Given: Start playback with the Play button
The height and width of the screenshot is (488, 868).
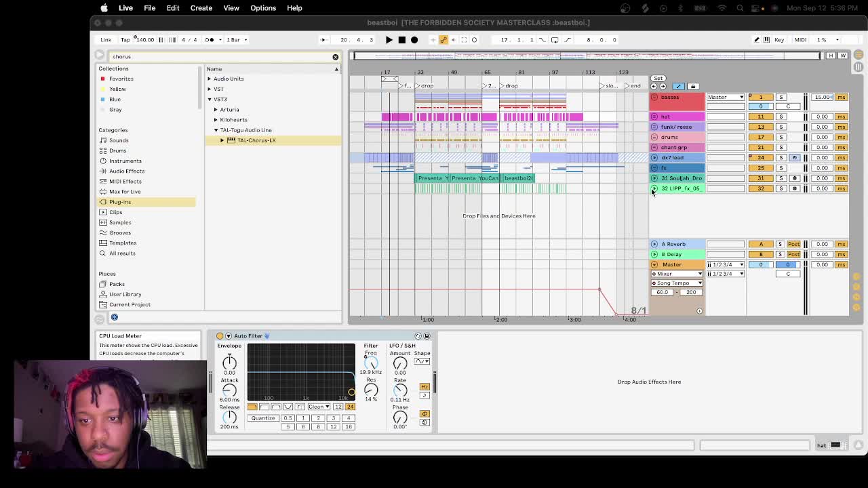Looking at the screenshot, I should pyautogui.click(x=389, y=40).
